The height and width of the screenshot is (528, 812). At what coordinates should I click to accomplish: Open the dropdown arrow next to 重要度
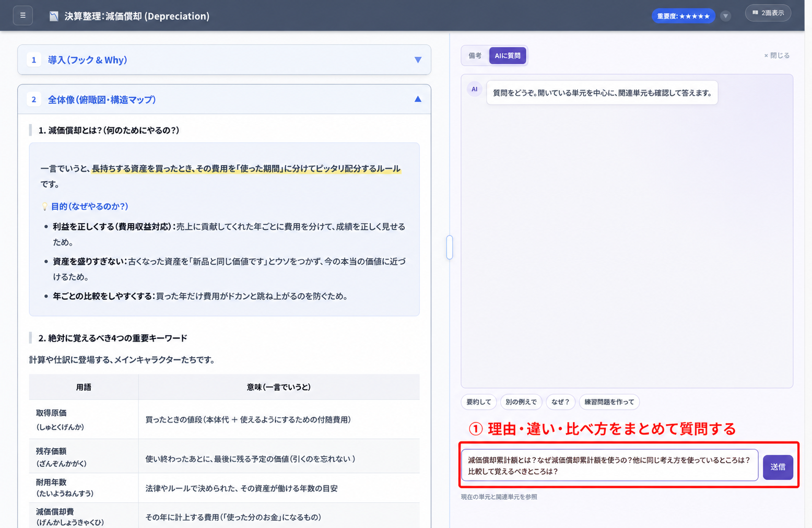(725, 16)
